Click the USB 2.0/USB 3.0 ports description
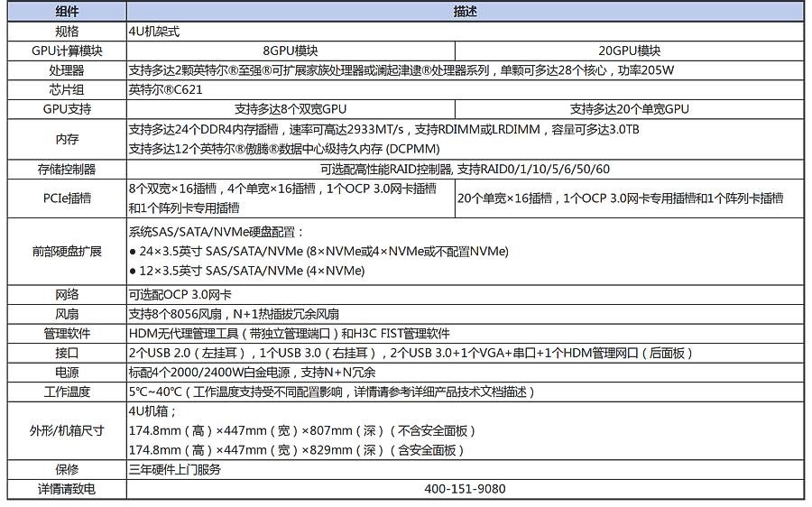This screenshot has width=812, height=507. (411, 354)
